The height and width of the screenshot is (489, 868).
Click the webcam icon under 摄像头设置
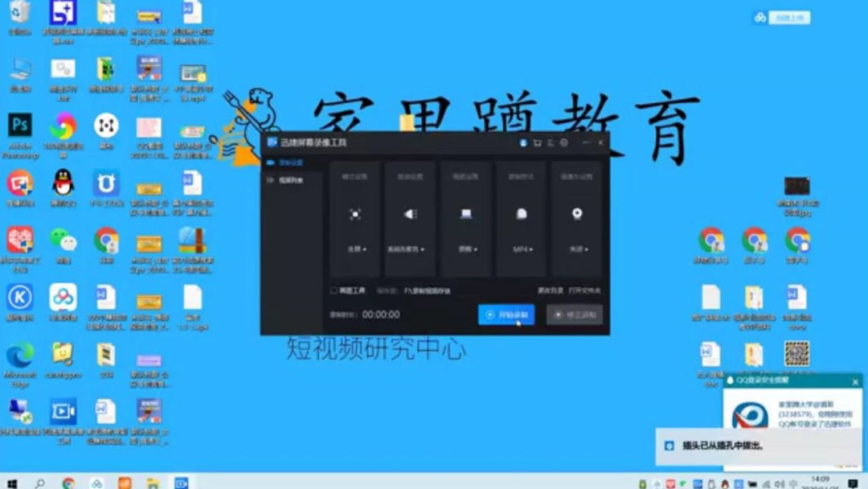click(575, 213)
